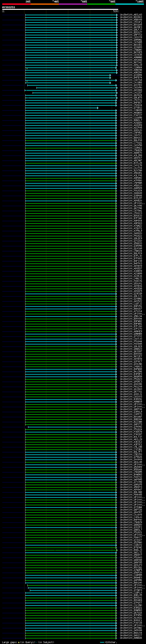
Task: Select hit label UniRef100_Q38HU6
Action: pyautogui.click(x=131, y=196)
